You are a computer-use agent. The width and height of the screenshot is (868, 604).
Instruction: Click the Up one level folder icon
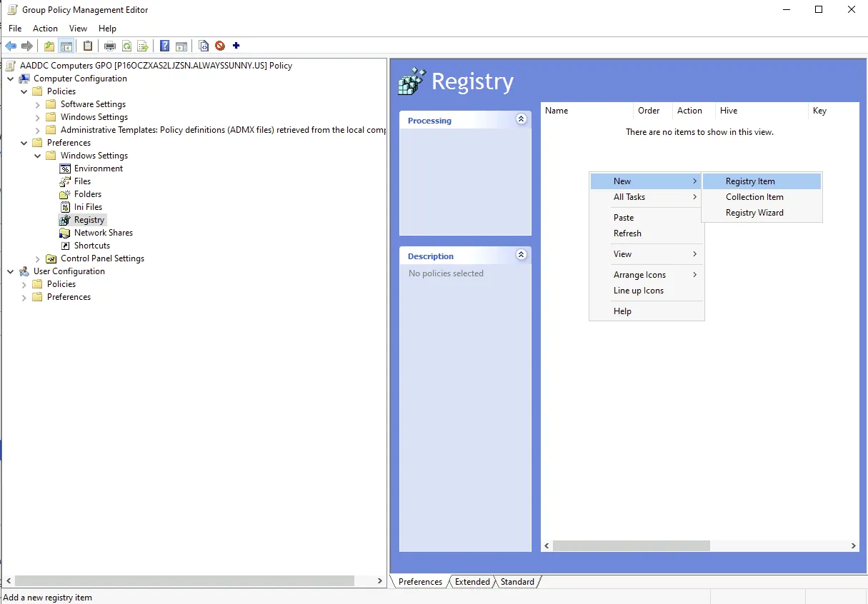(x=49, y=46)
